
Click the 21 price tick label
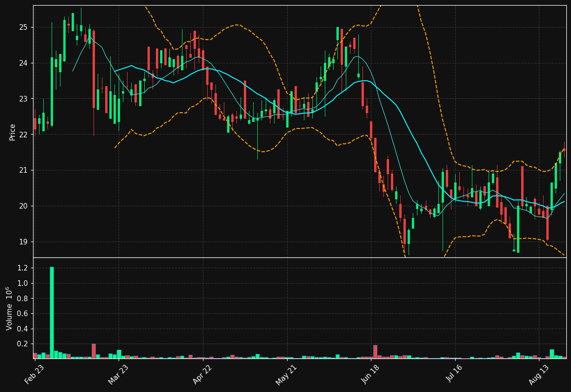[24, 170]
